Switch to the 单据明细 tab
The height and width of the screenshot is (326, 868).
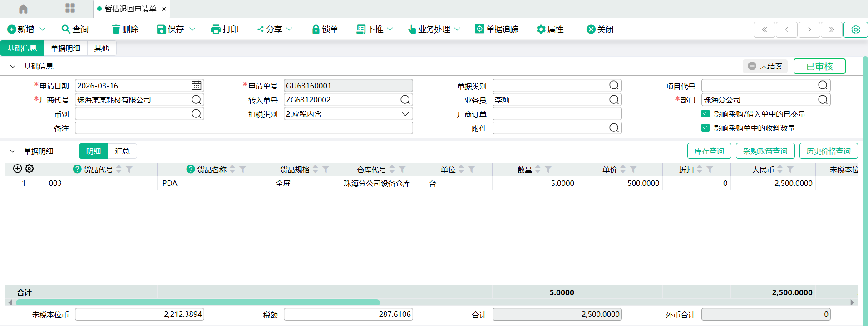[65, 48]
